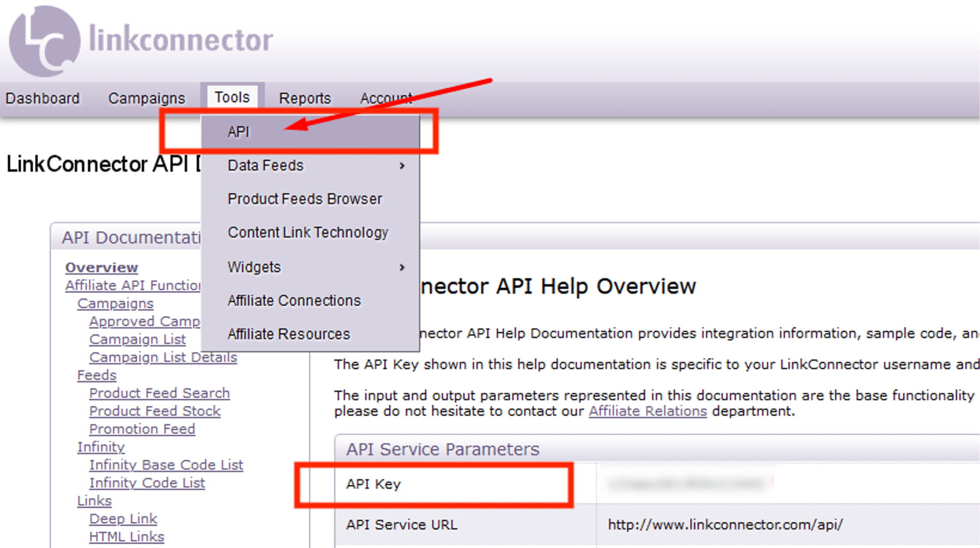Open Infinity Base Code List link
Image resolution: width=980 pixels, height=548 pixels.
pos(166,464)
